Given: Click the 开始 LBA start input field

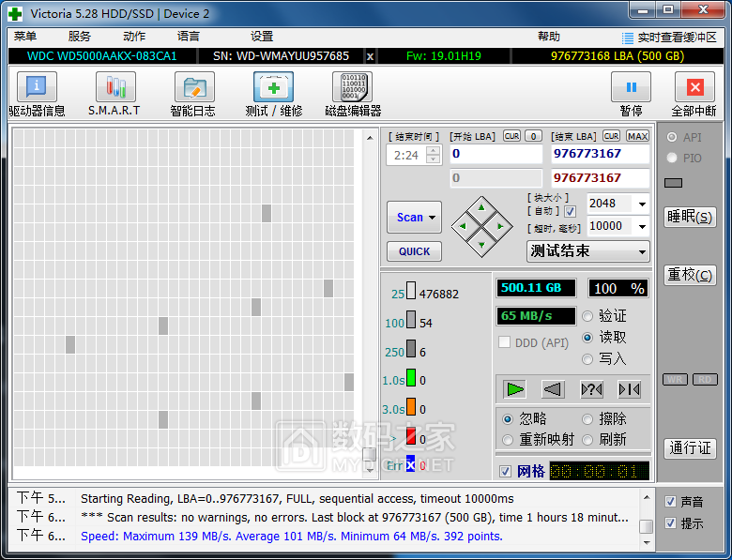Looking at the screenshot, I should [496, 154].
